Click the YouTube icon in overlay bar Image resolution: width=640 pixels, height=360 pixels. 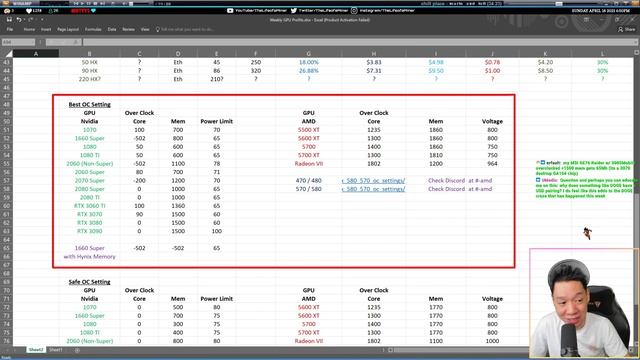click(230, 11)
